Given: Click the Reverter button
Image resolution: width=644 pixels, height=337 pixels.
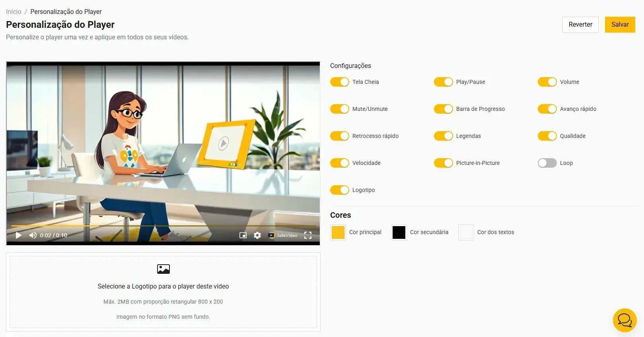Looking at the screenshot, I should 580,25.
